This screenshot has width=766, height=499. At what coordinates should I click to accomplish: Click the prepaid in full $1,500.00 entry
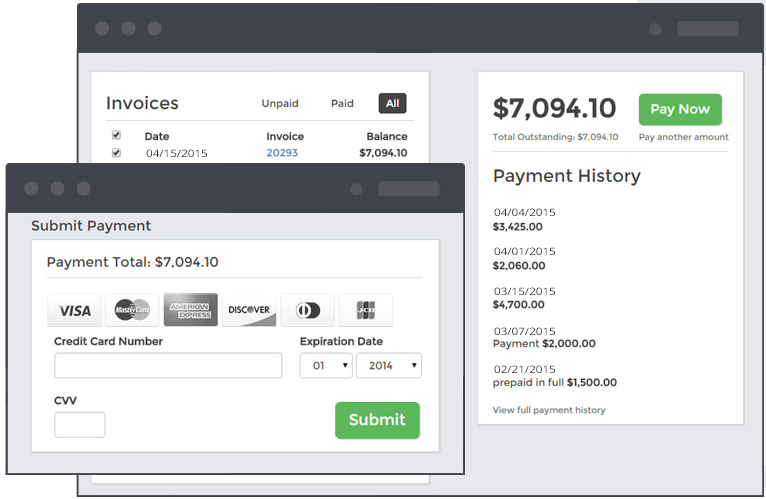tap(554, 382)
